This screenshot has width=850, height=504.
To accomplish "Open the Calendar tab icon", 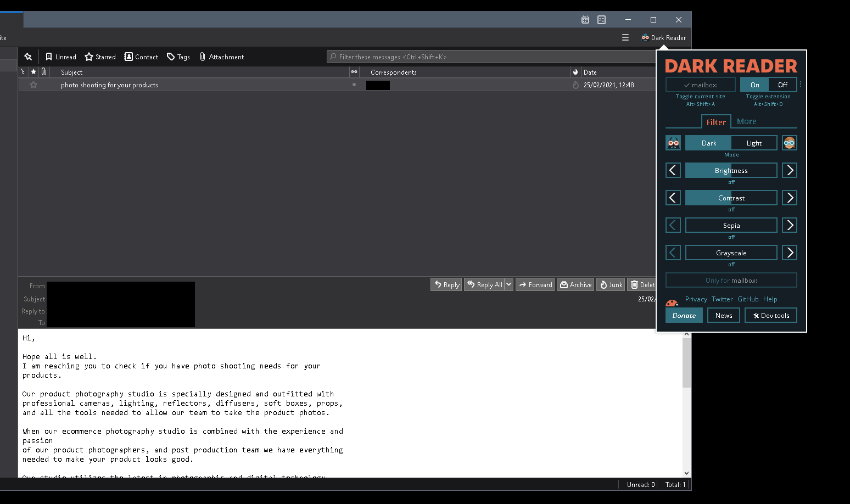I will click(x=585, y=19).
